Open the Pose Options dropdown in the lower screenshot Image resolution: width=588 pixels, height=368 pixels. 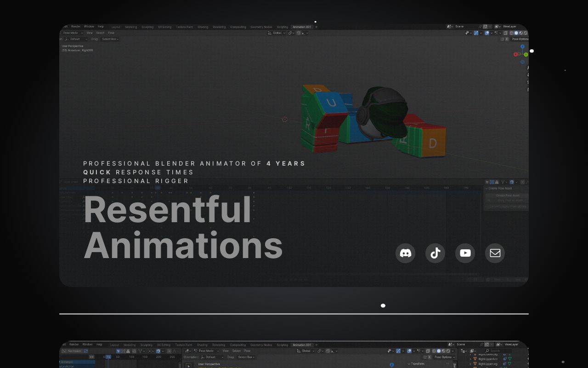click(x=445, y=357)
